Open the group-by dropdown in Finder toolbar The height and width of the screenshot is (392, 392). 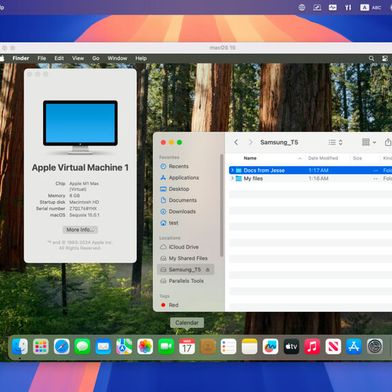[369, 142]
